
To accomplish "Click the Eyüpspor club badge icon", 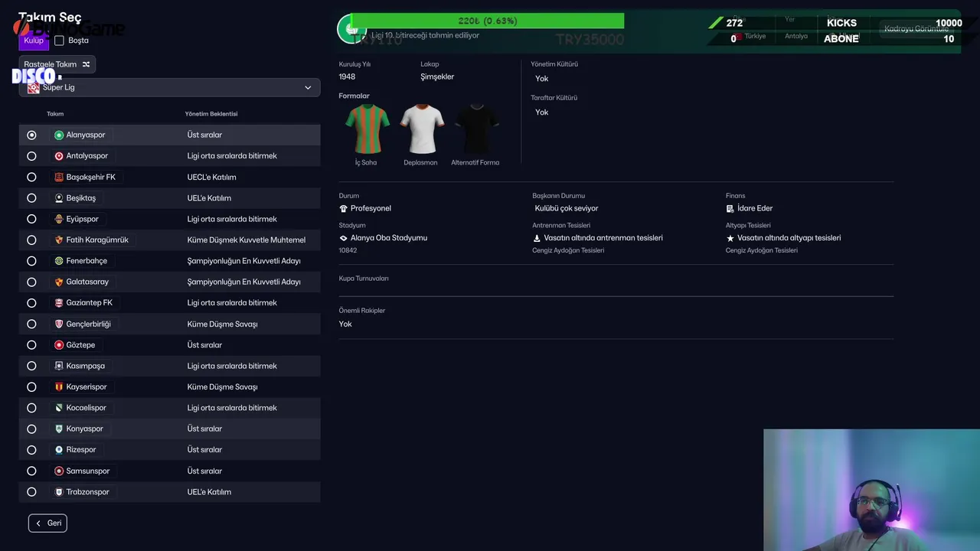I will pyautogui.click(x=59, y=219).
